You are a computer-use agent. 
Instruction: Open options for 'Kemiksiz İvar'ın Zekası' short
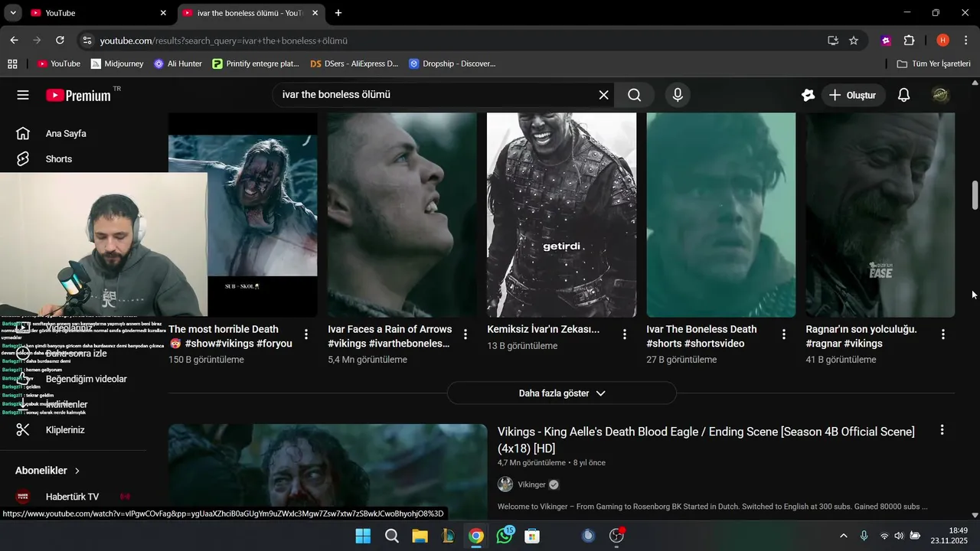tap(625, 334)
